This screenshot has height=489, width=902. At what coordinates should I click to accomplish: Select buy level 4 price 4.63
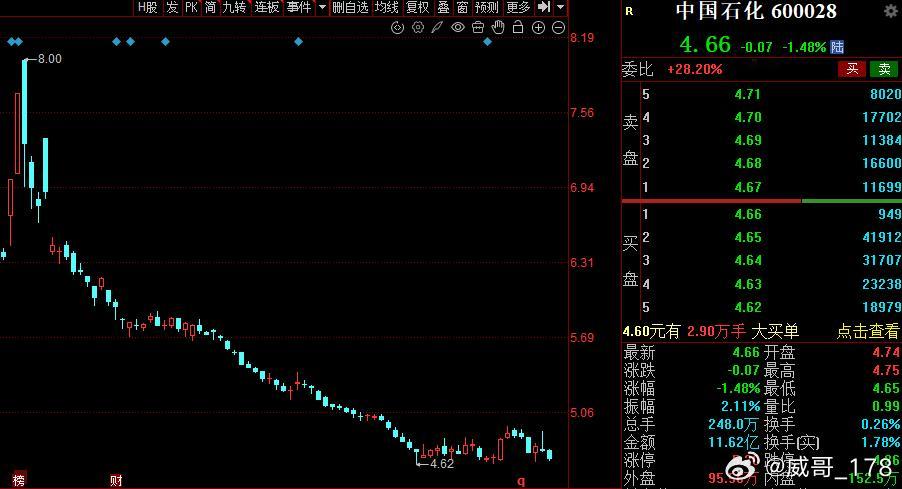[x=748, y=284]
